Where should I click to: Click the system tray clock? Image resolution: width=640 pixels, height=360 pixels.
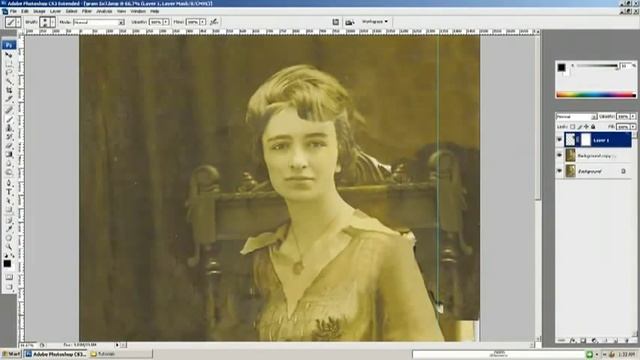tap(628, 355)
